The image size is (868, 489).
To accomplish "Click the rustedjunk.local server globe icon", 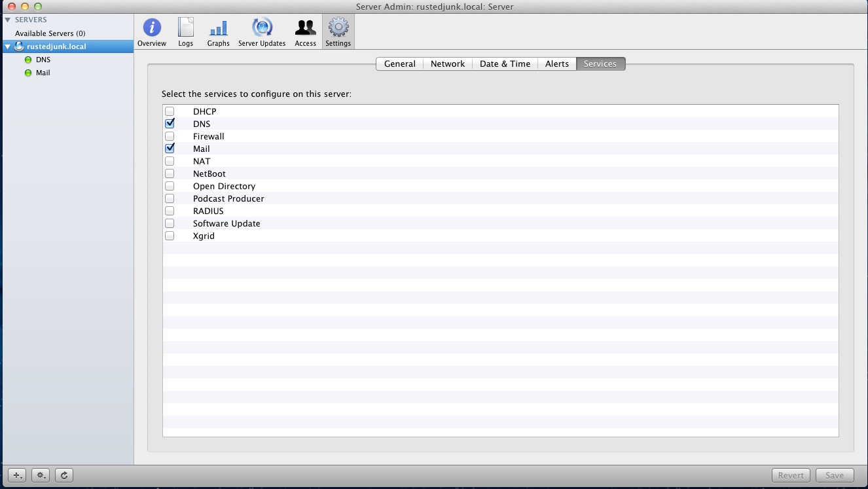I will pos(19,46).
